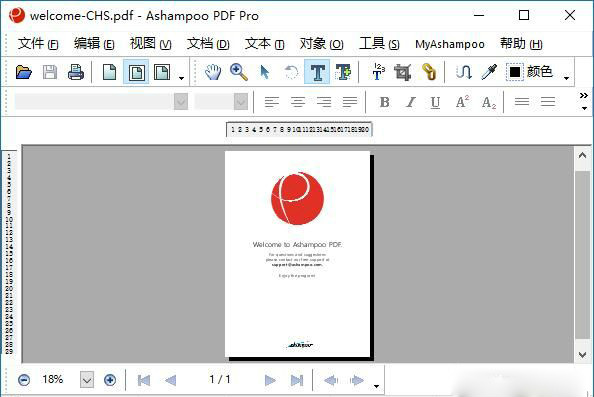Image resolution: width=594 pixels, height=397 pixels.
Task: Click the first line spacing icon
Action: [522, 102]
